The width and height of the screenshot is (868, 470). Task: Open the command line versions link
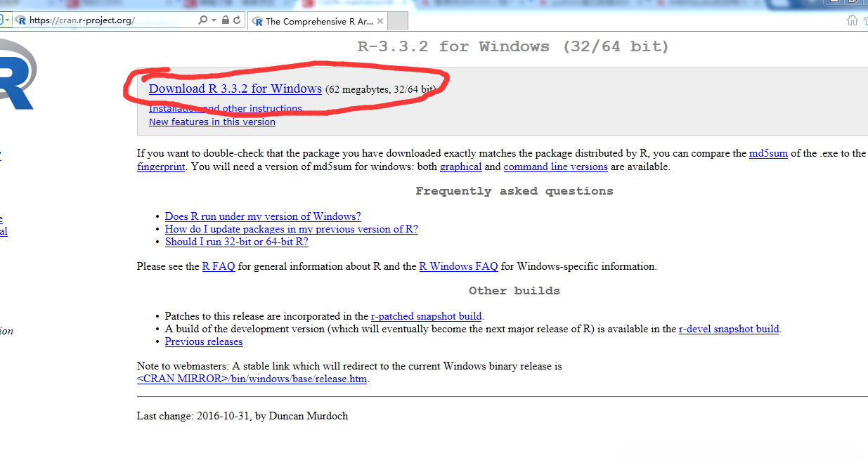pos(555,167)
